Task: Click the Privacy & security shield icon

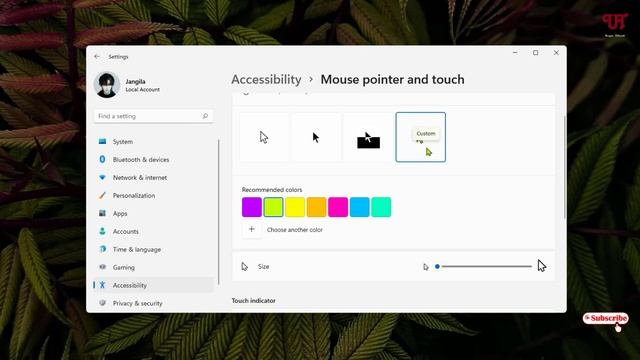Action: 102,303
